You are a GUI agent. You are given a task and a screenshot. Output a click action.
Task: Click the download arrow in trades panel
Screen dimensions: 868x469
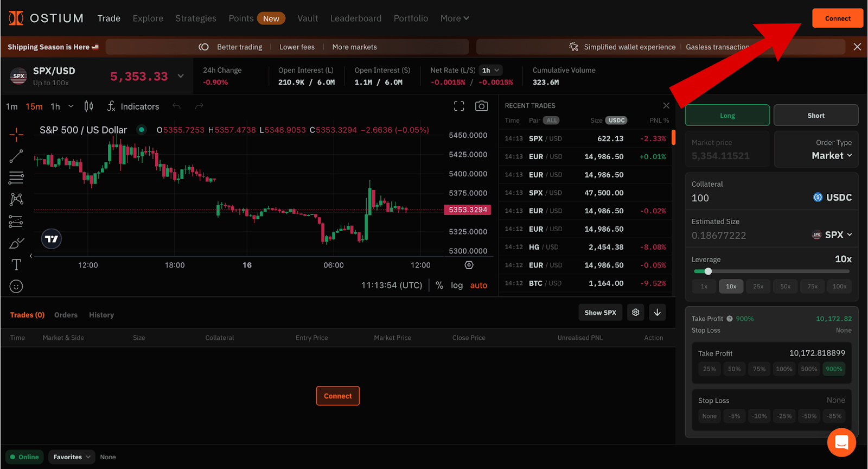click(x=657, y=312)
